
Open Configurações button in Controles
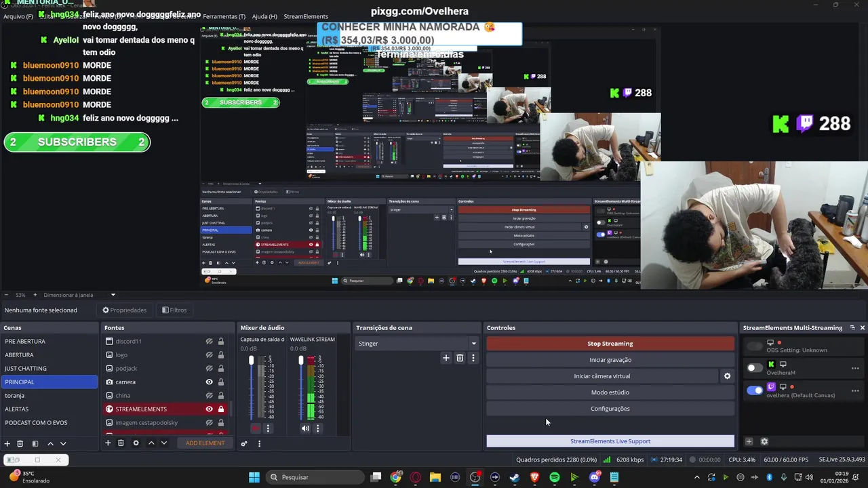(x=610, y=409)
